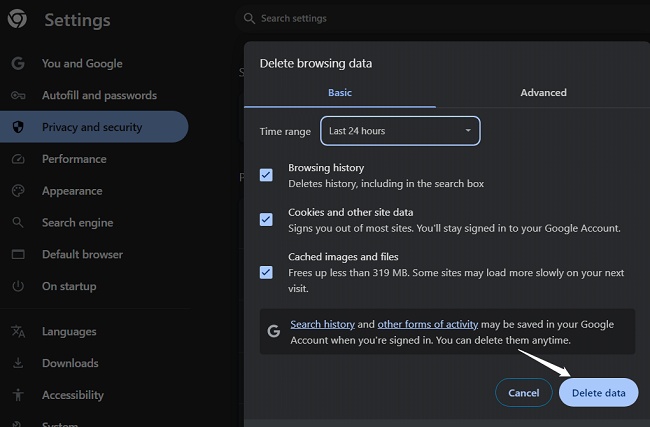Viewport: 650px width, 427px height.
Task: Open the Time range dropdown
Action: click(400, 131)
